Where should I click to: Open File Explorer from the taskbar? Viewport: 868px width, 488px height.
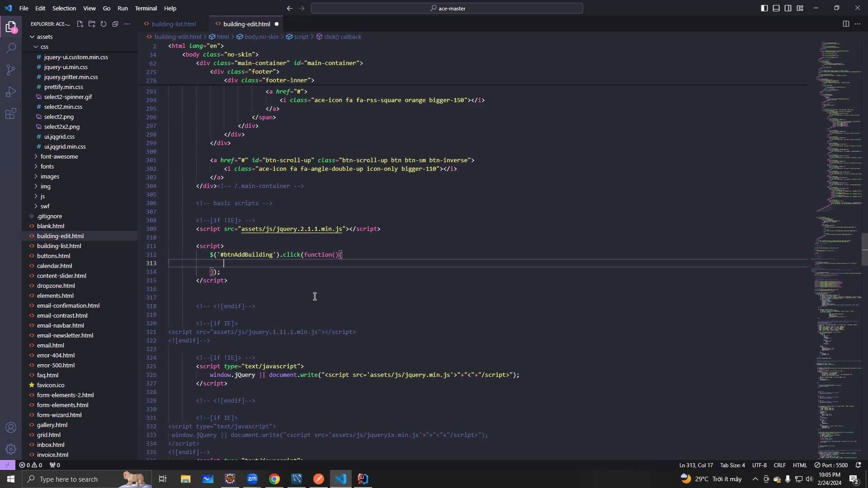point(186,479)
